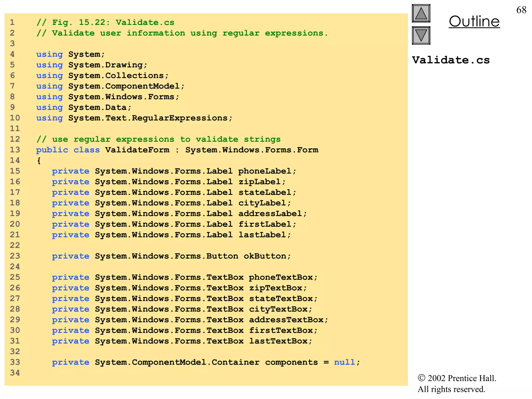Click the ValidateForm class declaration
The height and width of the screenshot is (399, 532).
177,150
